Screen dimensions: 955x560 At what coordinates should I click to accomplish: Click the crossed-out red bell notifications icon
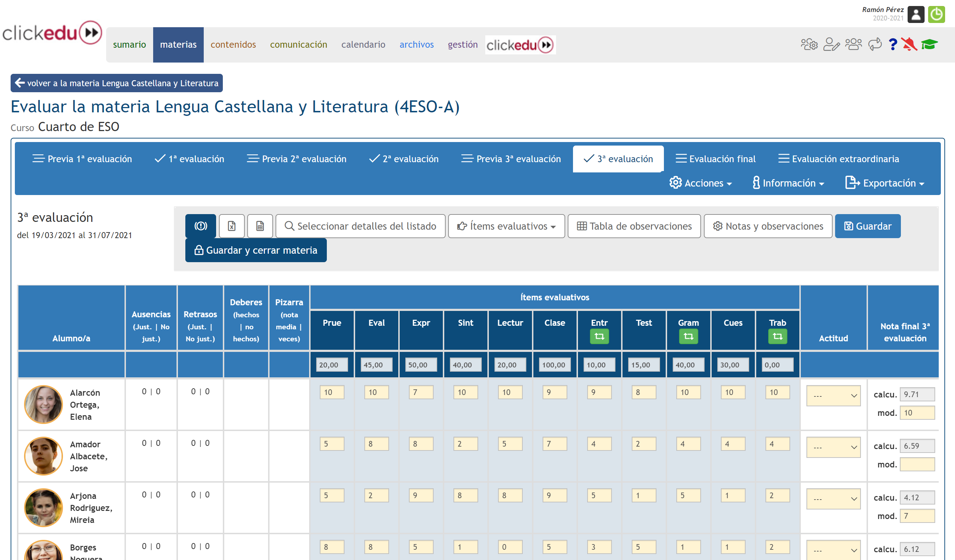(x=909, y=45)
